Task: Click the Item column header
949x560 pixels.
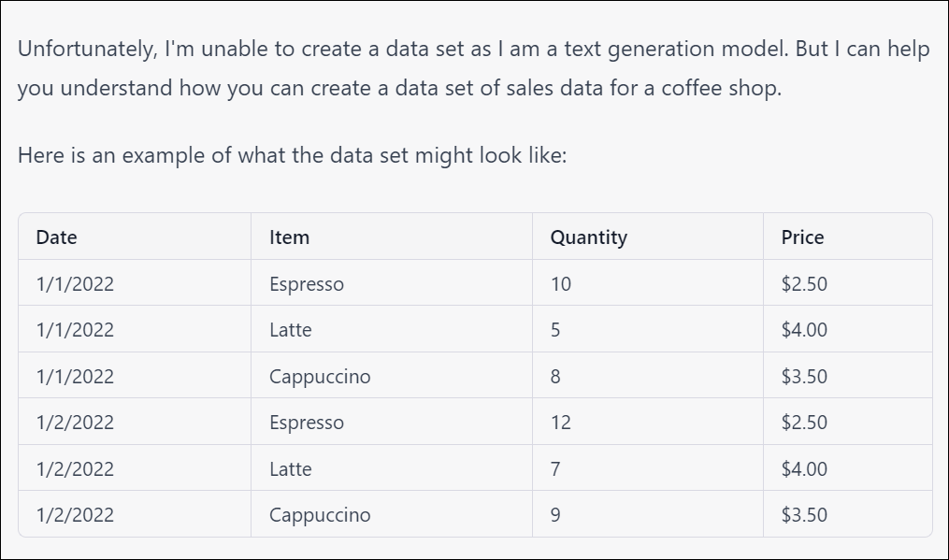Action: tap(289, 237)
